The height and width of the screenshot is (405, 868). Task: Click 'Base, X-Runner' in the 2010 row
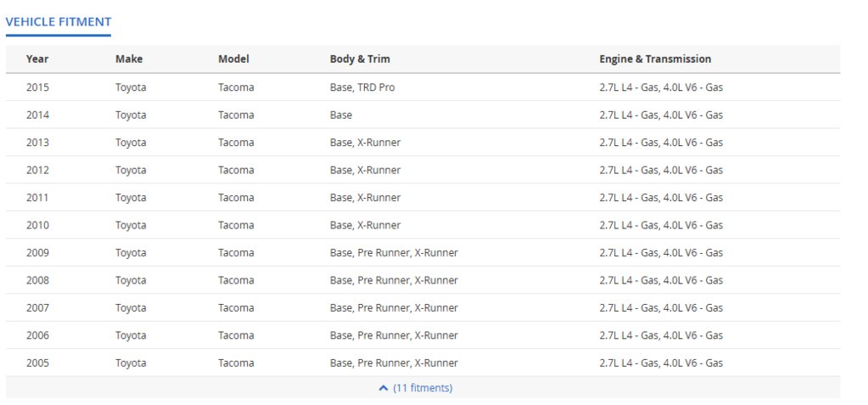(x=366, y=225)
